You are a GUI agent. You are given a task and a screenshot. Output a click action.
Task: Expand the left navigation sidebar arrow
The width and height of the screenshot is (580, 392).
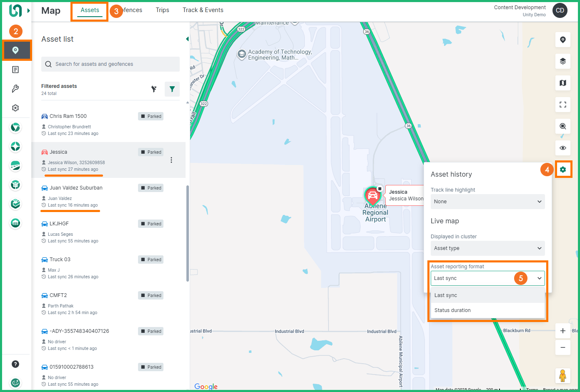28,10
